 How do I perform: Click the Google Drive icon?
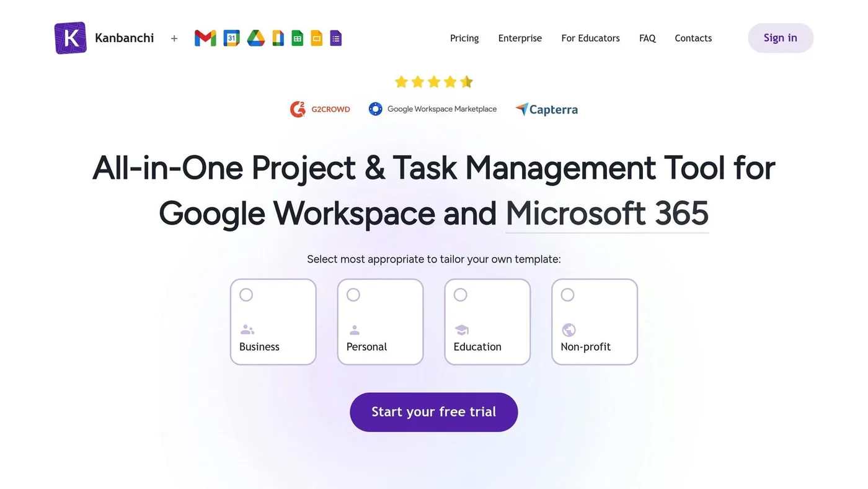[x=256, y=38]
